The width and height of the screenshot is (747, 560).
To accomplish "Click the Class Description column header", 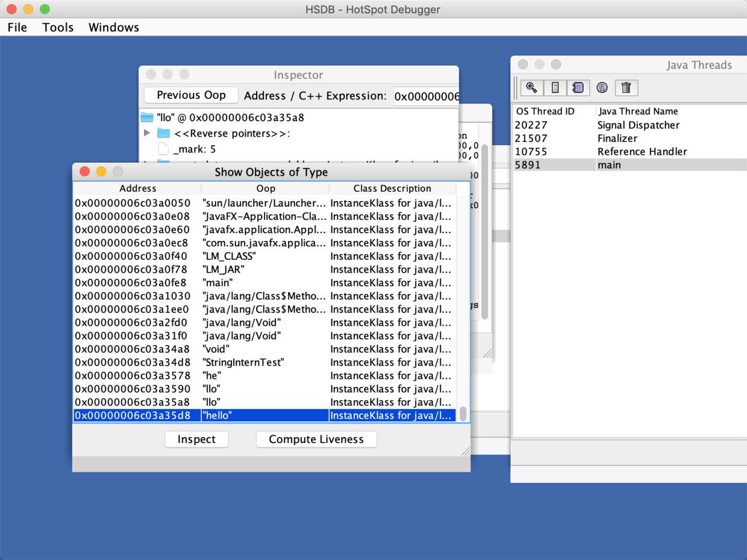I will click(392, 188).
